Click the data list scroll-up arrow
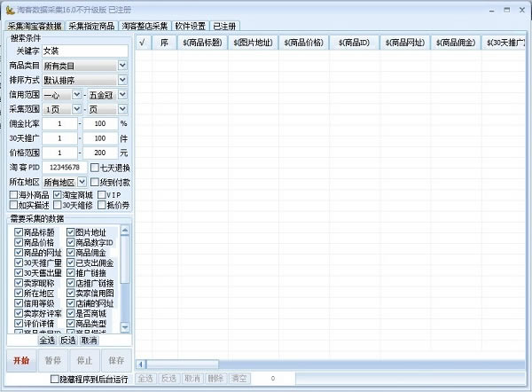The height and width of the screenshot is (392, 532). tap(127, 231)
